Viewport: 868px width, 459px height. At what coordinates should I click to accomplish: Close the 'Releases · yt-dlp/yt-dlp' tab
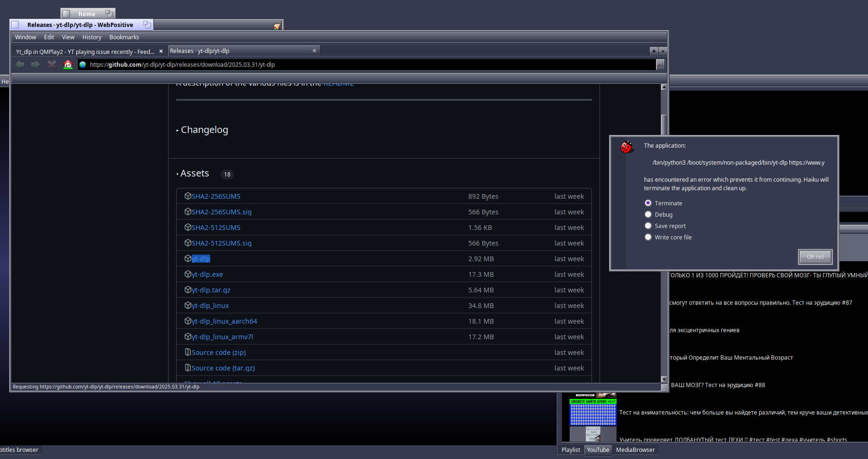click(x=314, y=51)
